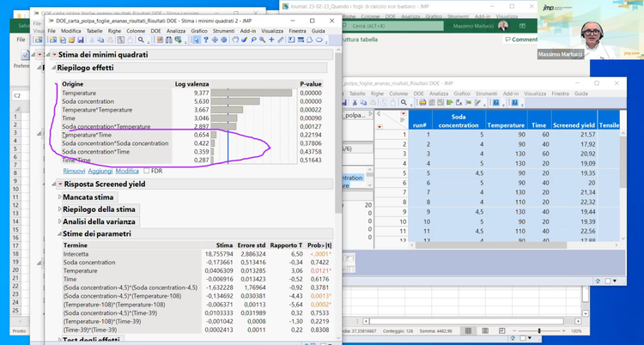The height and width of the screenshot is (345, 644).
Task: Click the question mark help tool
Action: point(205,39)
